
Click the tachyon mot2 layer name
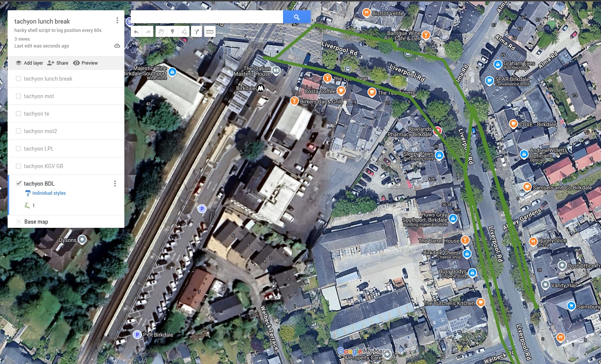click(x=40, y=131)
